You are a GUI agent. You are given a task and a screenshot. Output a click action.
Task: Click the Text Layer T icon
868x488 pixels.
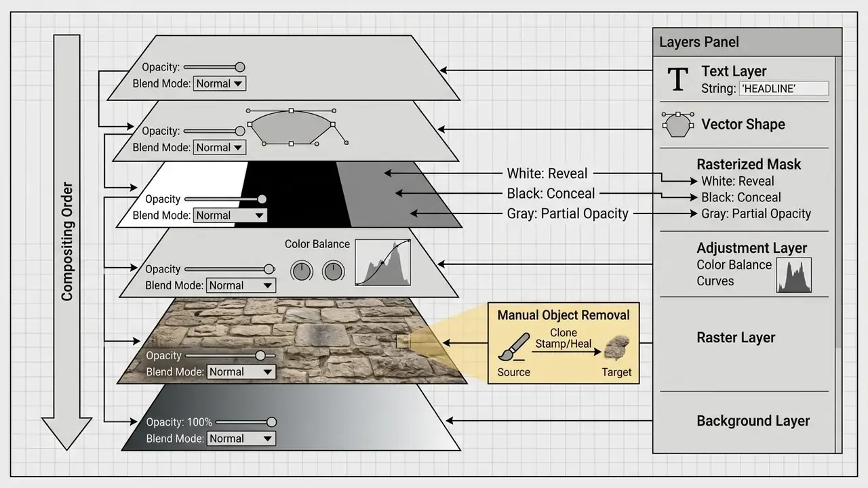coord(678,79)
